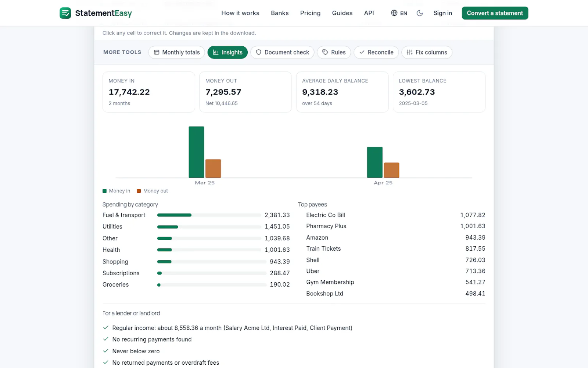Click the Lowest balance value 3,602.73

[x=417, y=92]
